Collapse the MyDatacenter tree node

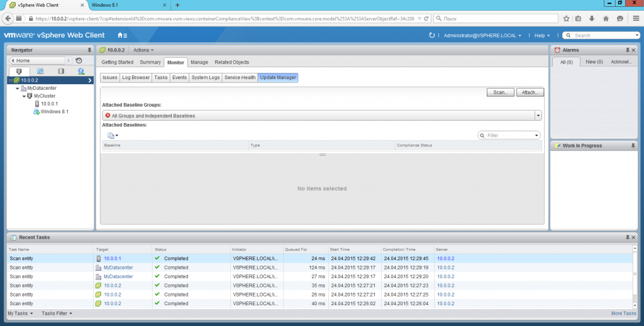17,88
